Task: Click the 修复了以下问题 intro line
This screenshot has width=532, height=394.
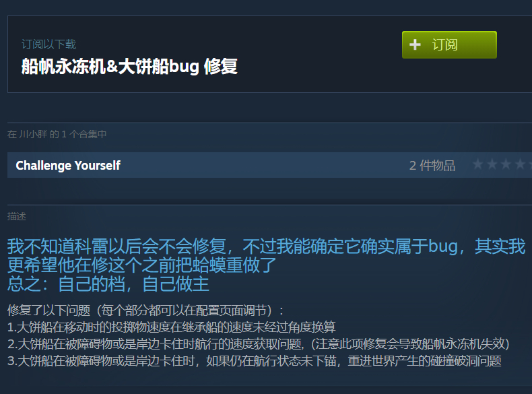Action: tap(145, 310)
